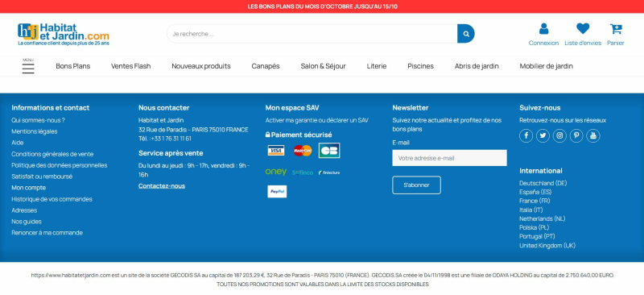Open the Satisfait ou remboursé link
Viewport: 644px width, 295px height.
click(42, 177)
